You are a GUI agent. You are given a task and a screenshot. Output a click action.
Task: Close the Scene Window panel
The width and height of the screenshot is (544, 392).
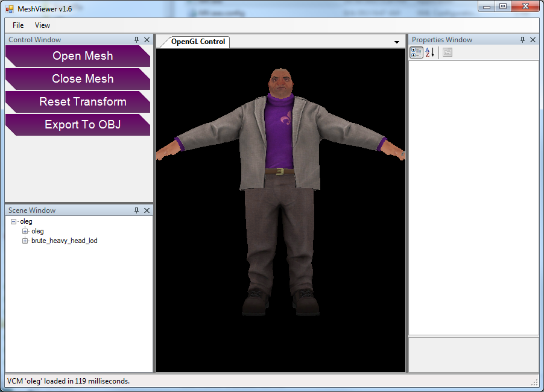[x=147, y=210]
